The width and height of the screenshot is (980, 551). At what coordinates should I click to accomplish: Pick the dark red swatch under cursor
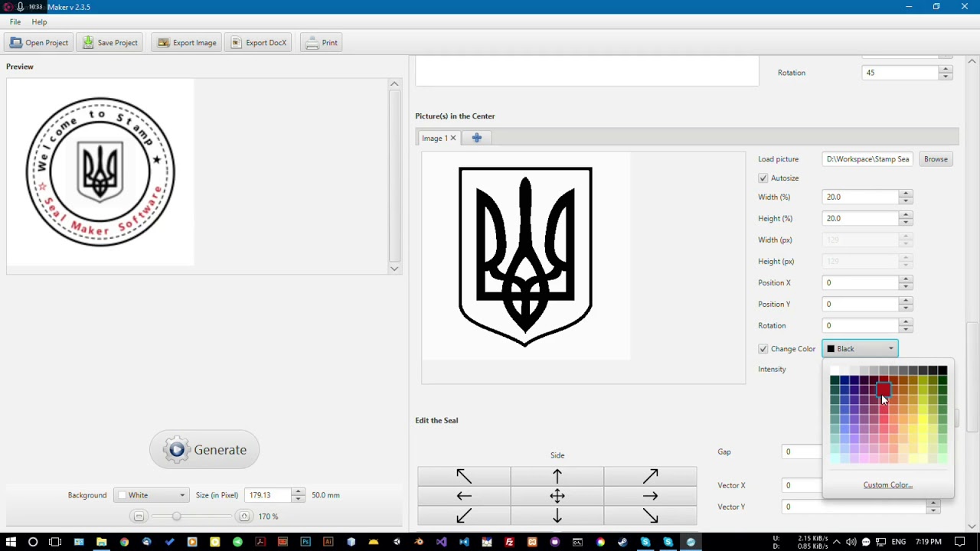(884, 390)
